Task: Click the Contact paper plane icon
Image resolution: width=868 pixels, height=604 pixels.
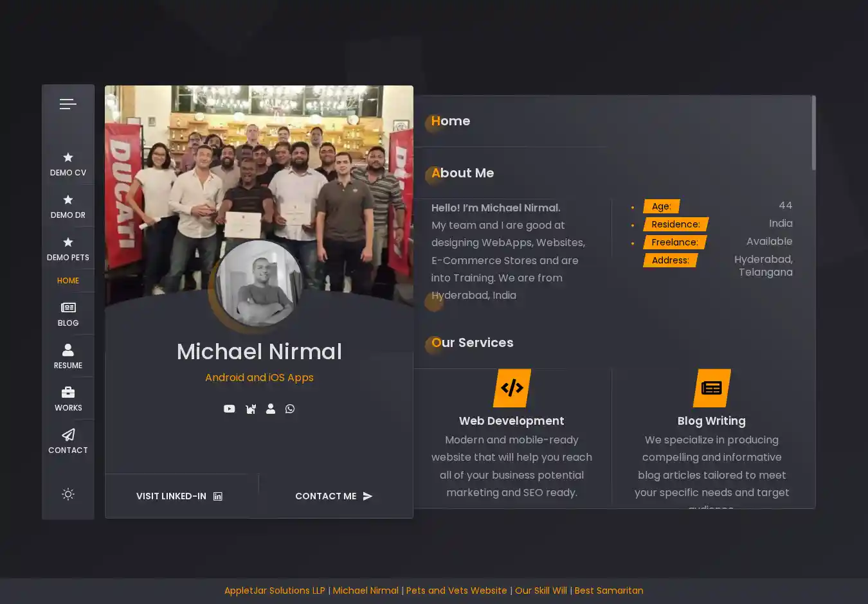Action: (68, 435)
